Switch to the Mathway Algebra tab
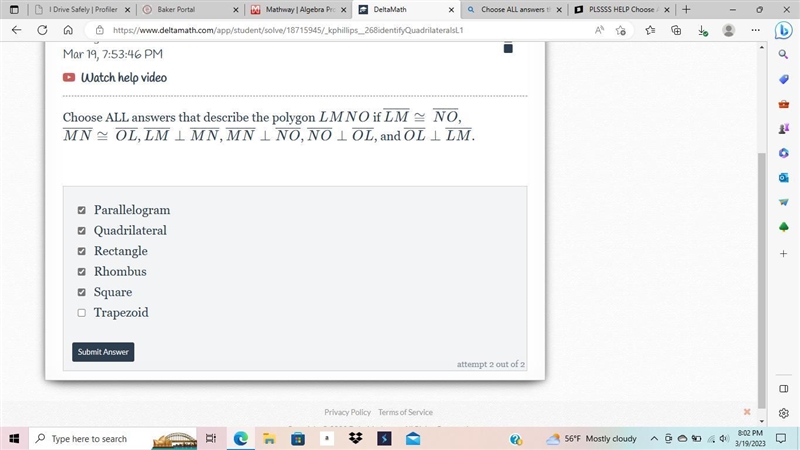 pyautogui.click(x=298, y=10)
